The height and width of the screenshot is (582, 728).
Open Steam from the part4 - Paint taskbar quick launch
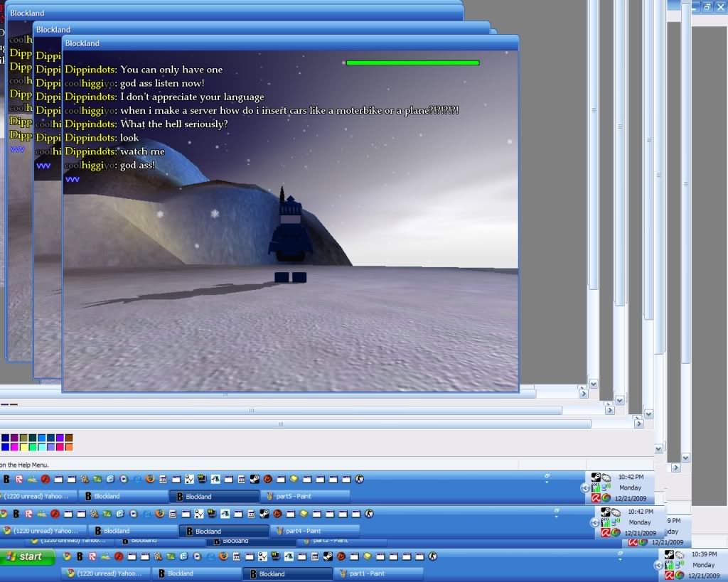[264, 513]
